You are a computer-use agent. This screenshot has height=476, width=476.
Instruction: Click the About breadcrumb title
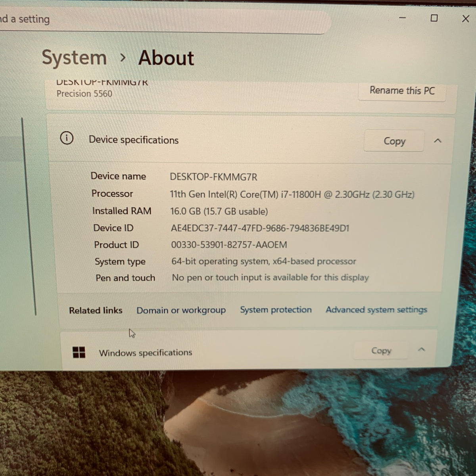(x=166, y=58)
